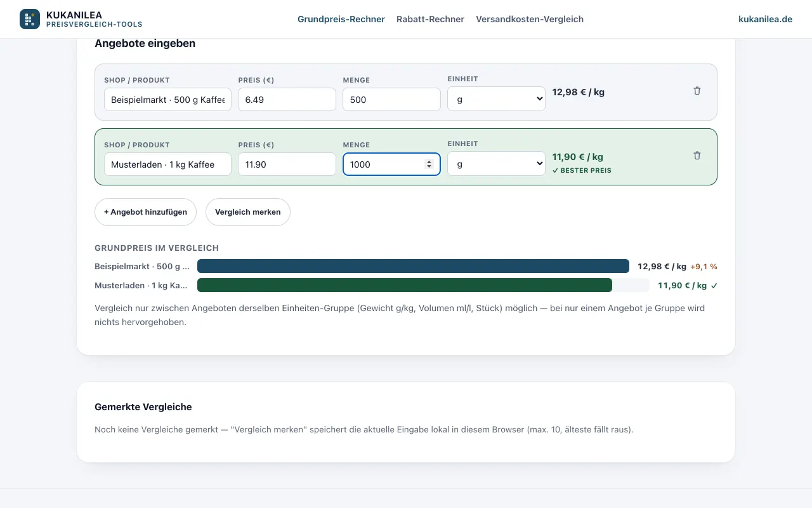Go to Versandkosten-Vergleich

click(530, 19)
